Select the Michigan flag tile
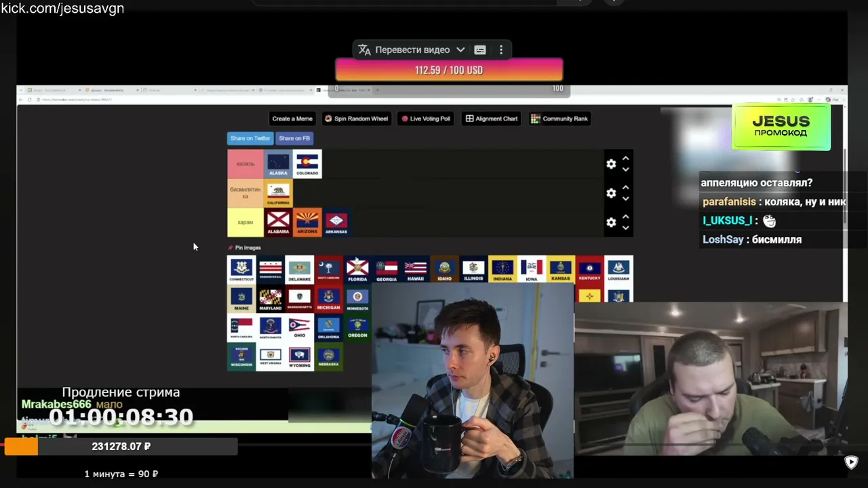Image resolution: width=868 pixels, height=488 pixels. [329, 299]
